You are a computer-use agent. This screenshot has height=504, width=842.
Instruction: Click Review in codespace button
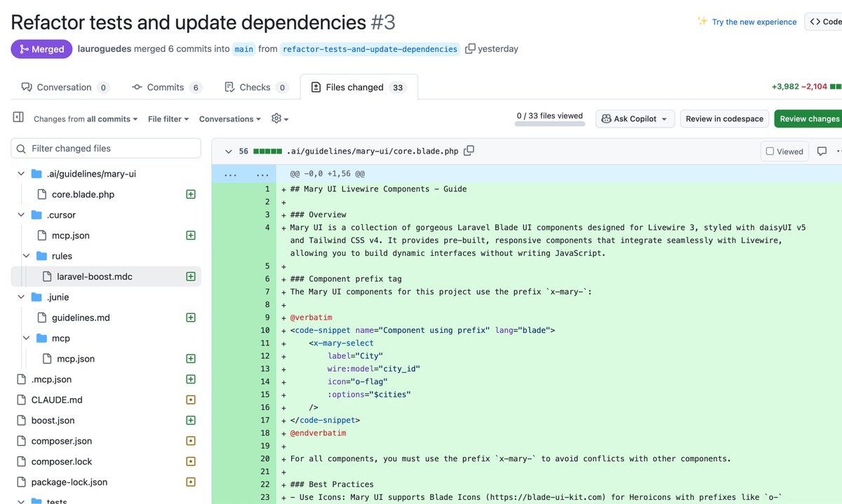tap(724, 119)
